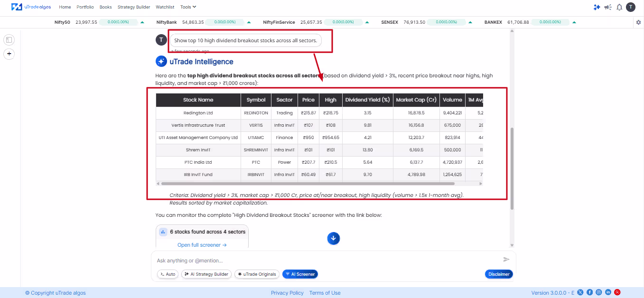Open the YouTube social link
Viewport: 644px width, 298px height.
pos(617,293)
